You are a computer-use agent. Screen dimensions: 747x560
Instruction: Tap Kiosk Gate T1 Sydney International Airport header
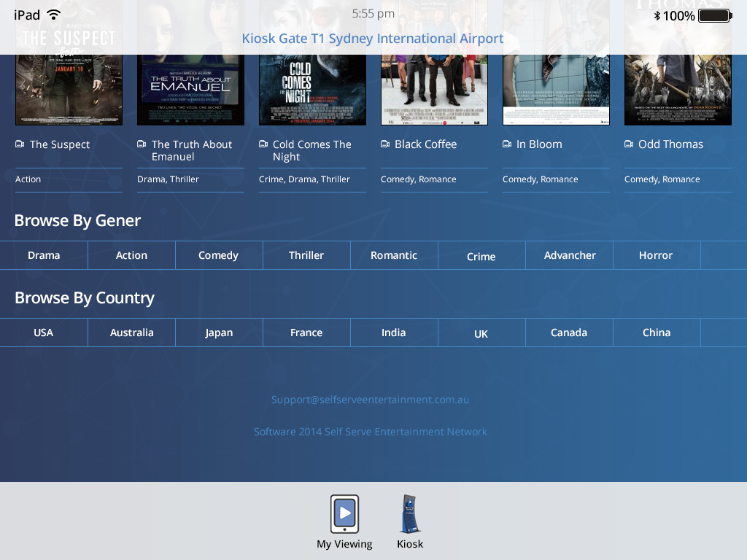click(x=373, y=38)
